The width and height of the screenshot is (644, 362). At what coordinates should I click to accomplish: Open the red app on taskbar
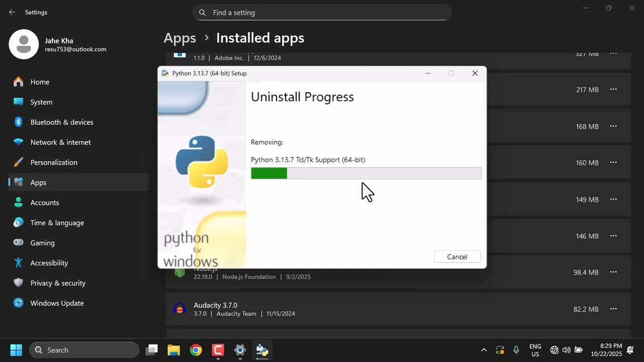pyautogui.click(x=218, y=350)
